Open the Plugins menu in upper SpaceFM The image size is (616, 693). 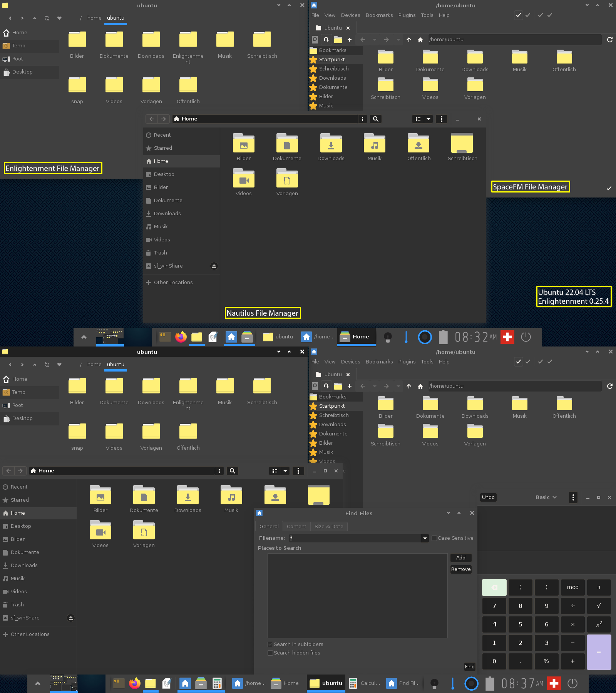tap(407, 15)
